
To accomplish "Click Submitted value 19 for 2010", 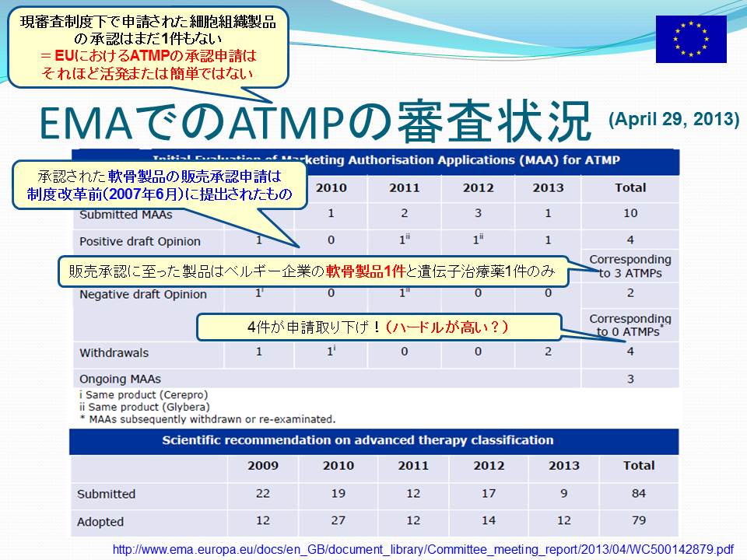I will (x=338, y=493).
